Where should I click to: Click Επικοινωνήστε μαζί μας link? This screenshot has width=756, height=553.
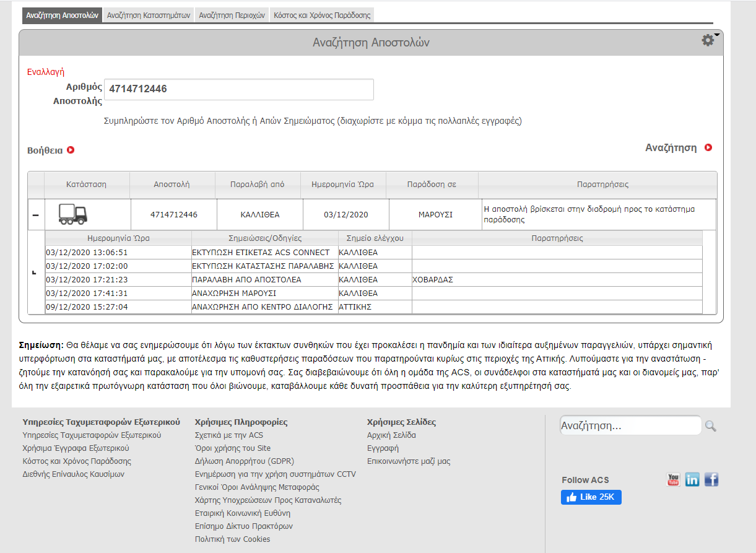coord(409,461)
